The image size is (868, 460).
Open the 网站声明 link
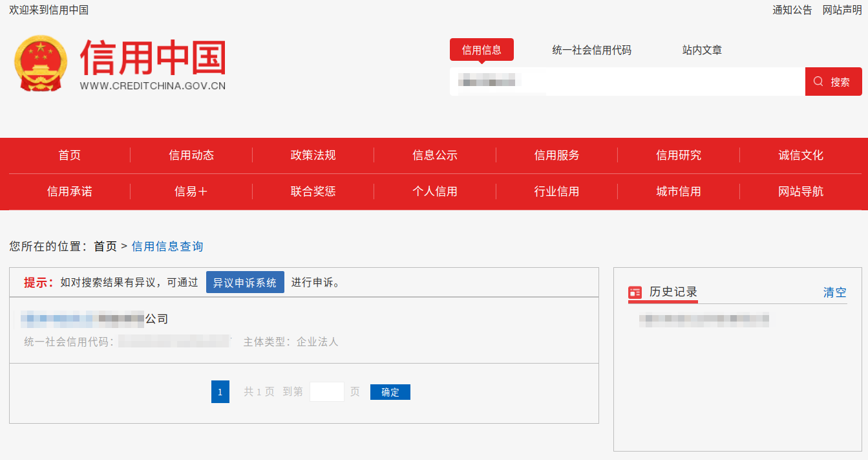coord(842,10)
